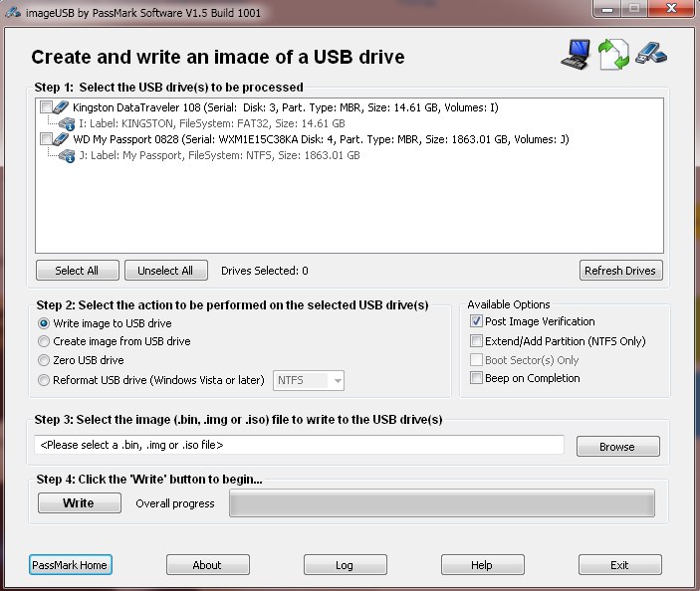700x591 pixels.
Task: Disable Post Image Verification option
Action: tap(476, 321)
